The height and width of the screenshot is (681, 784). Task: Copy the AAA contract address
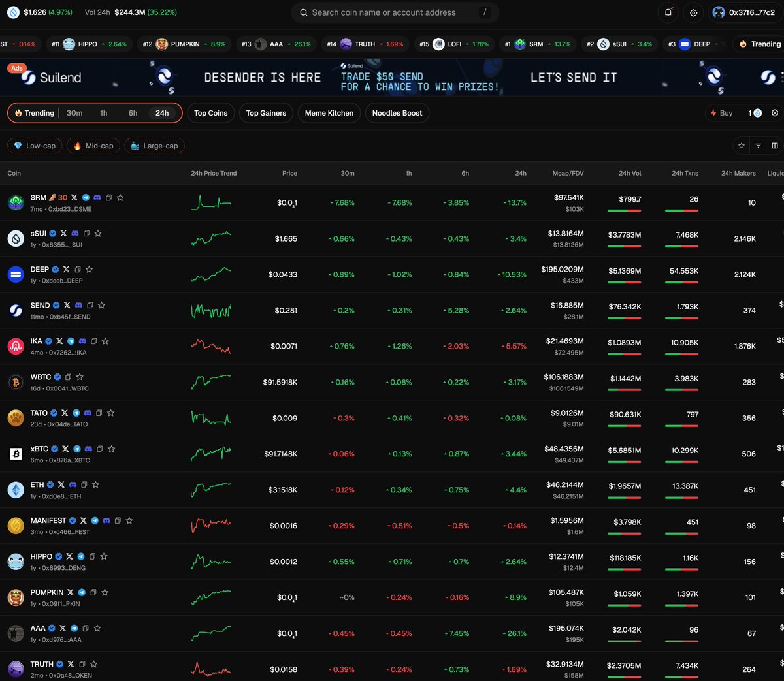click(85, 628)
